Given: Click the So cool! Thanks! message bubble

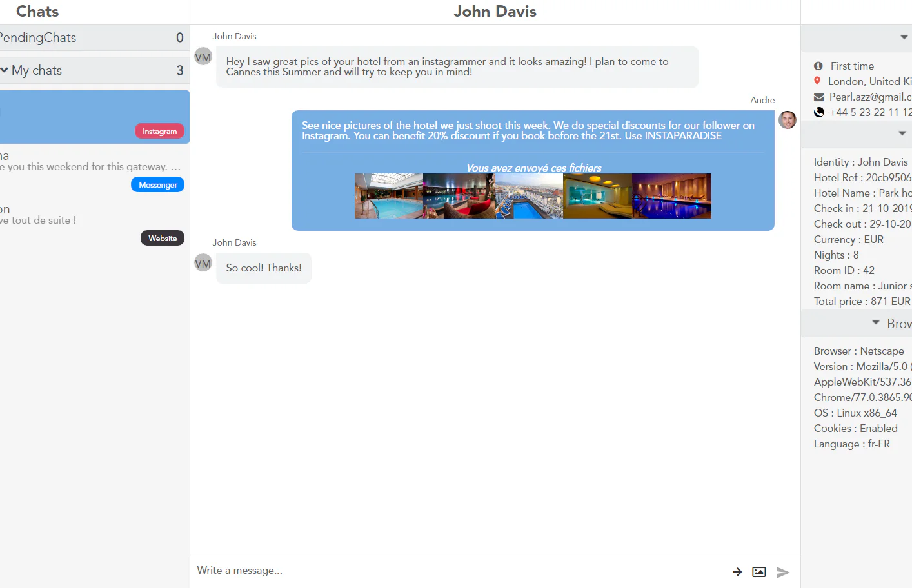Looking at the screenshot, I should tap(264, 268).
